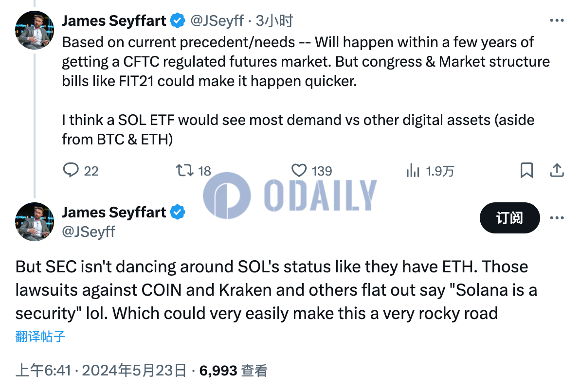Click the James Seyffart name in first tweet
This screenshot has height=392, width=580.
pos(114,21)
